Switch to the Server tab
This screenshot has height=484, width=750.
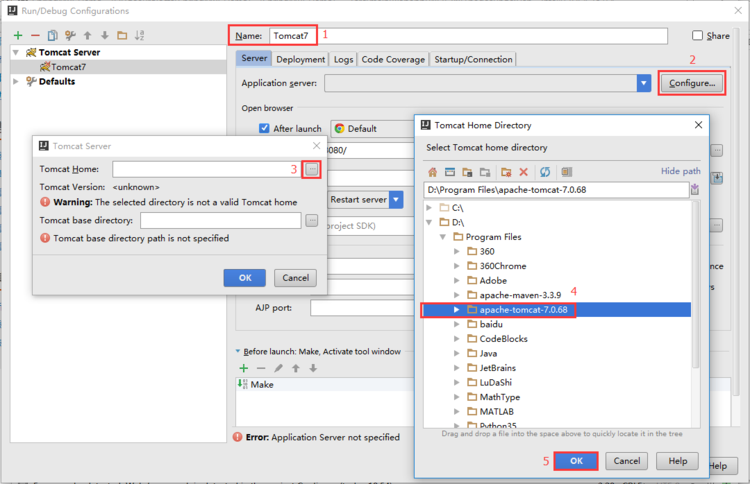click(x=254, y=58)
